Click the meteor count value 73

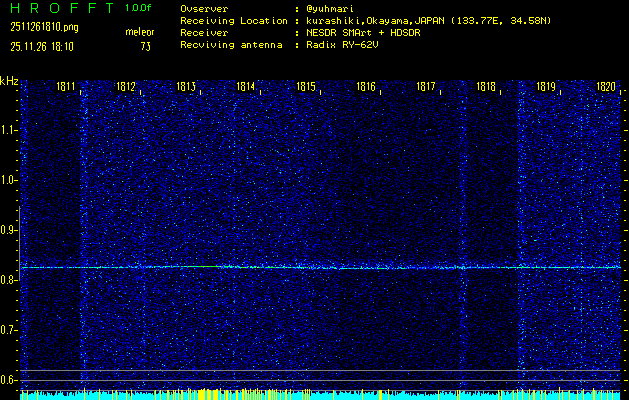click(146, 46)
